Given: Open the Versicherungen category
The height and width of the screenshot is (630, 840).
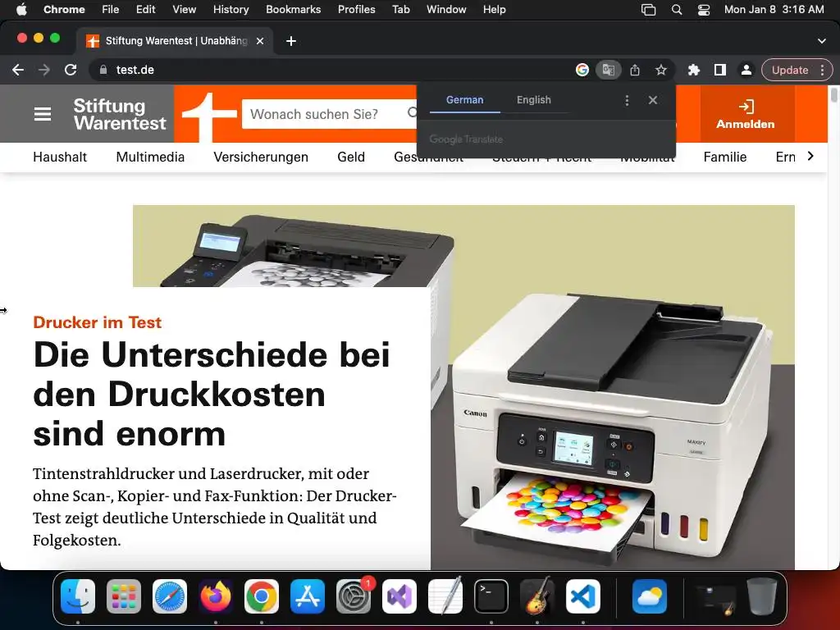Looking at the screenshot, I should [260, 157].
